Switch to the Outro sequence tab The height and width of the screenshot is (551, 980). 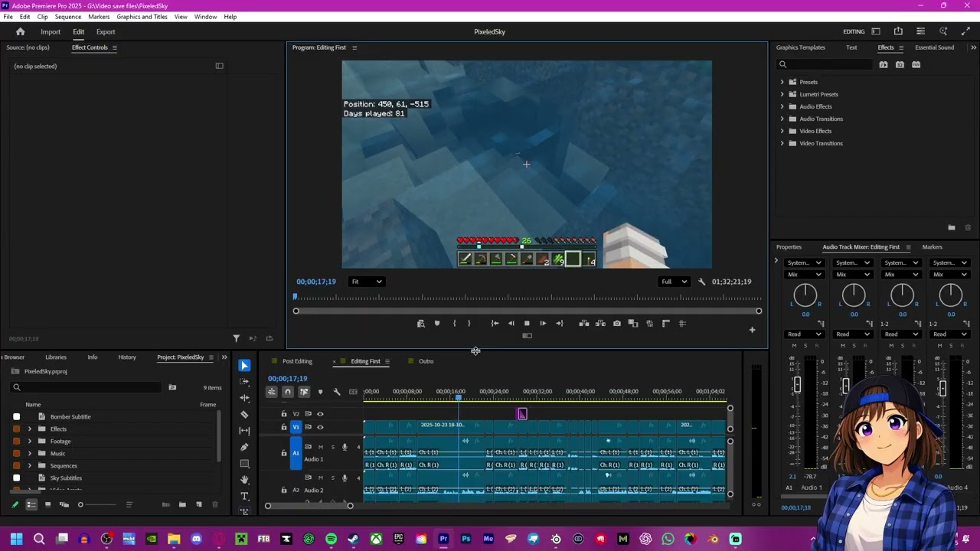click(426, 361)
